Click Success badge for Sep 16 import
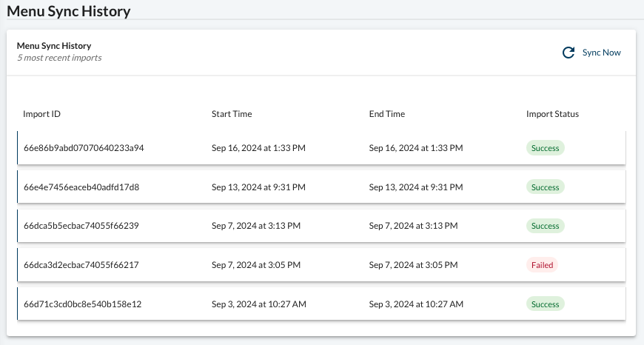Screen dimensions: 644x345 (x=546, y=148)
